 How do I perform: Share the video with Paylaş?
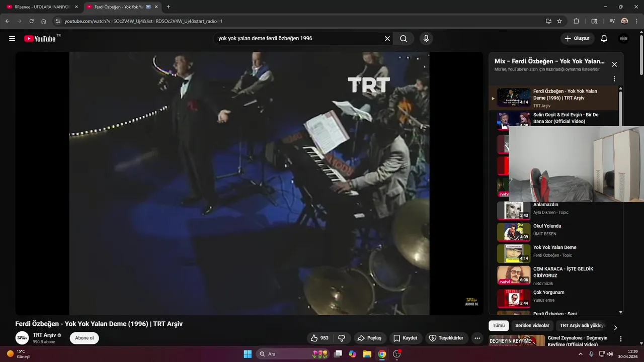click(369, 338)
